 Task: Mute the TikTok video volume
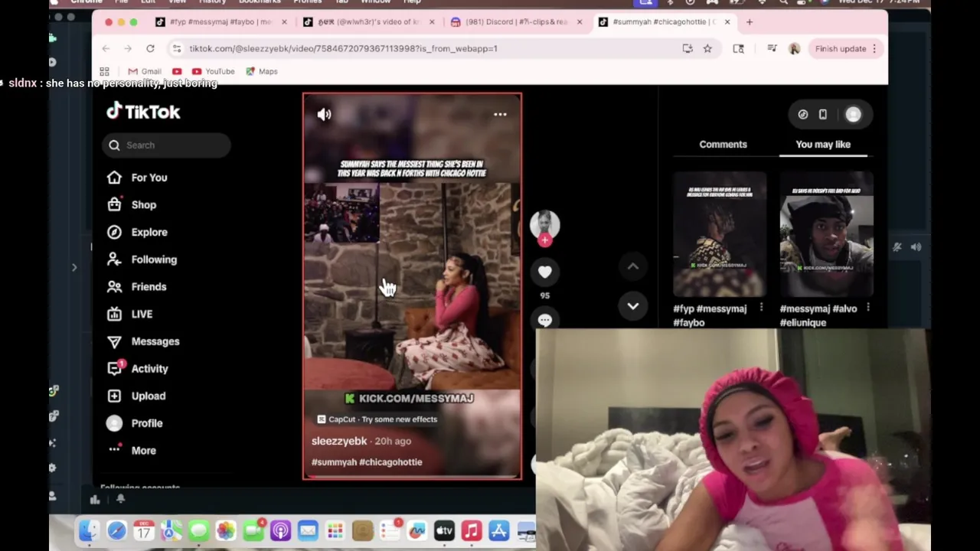(x=325, y=114)
